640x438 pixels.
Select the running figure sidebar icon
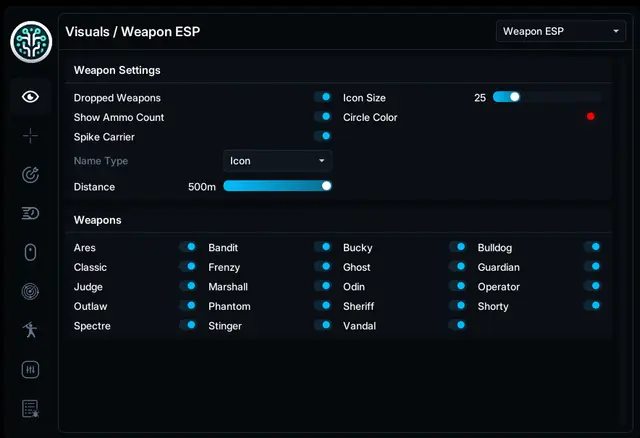point(31,330)
